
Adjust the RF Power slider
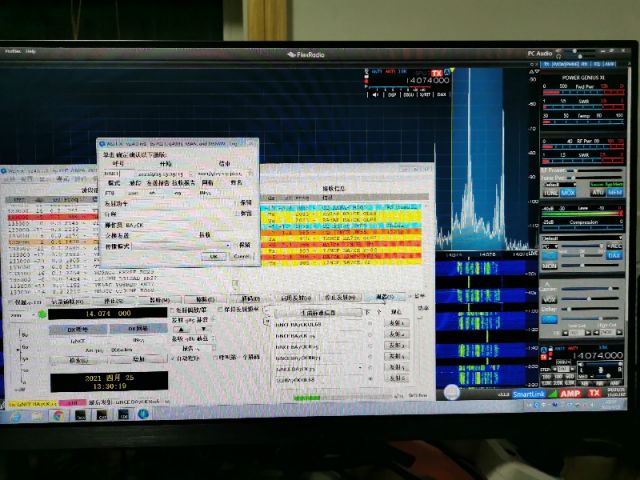pyautogui.click(x=596, y=170)
